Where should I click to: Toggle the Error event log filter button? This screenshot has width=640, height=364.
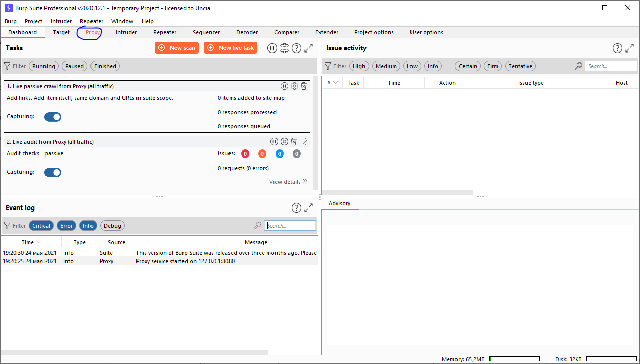pyautogui.click(x=67, y=226)
